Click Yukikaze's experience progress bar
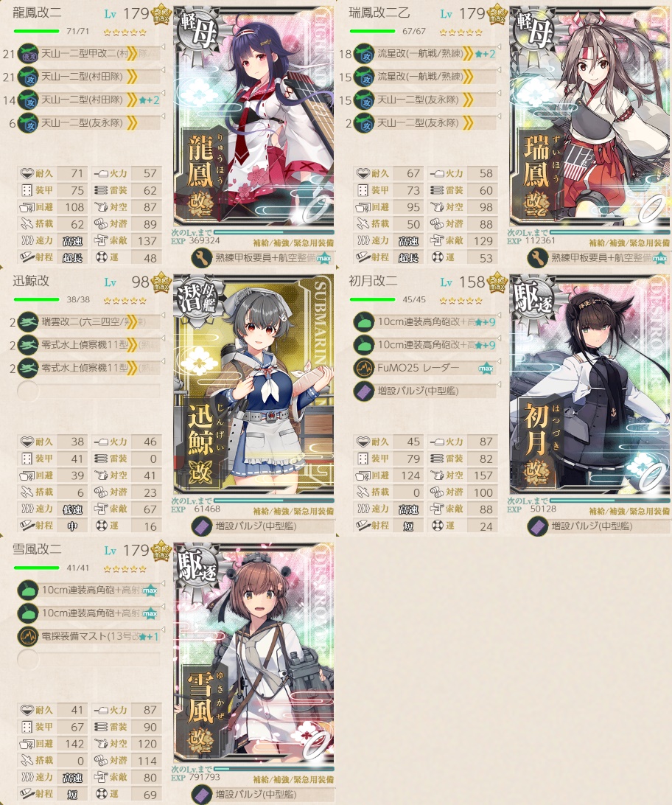The image size is (672, 805). click(x=274, y=769)
